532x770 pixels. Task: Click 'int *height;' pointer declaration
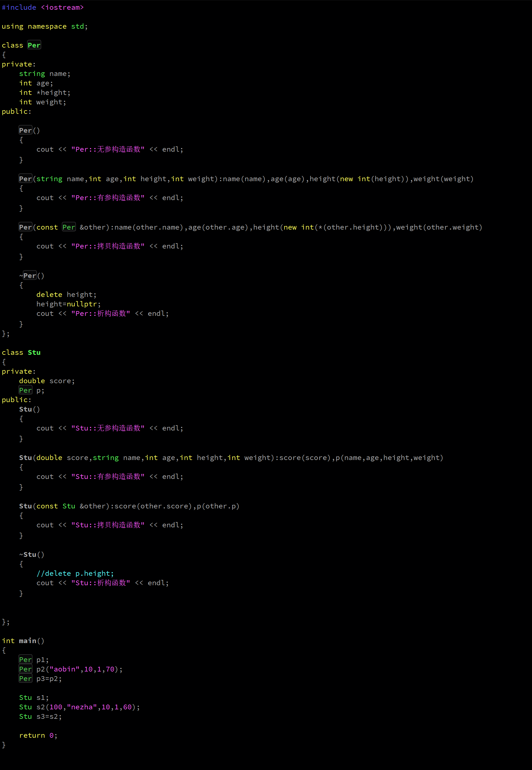pos(45,92)
